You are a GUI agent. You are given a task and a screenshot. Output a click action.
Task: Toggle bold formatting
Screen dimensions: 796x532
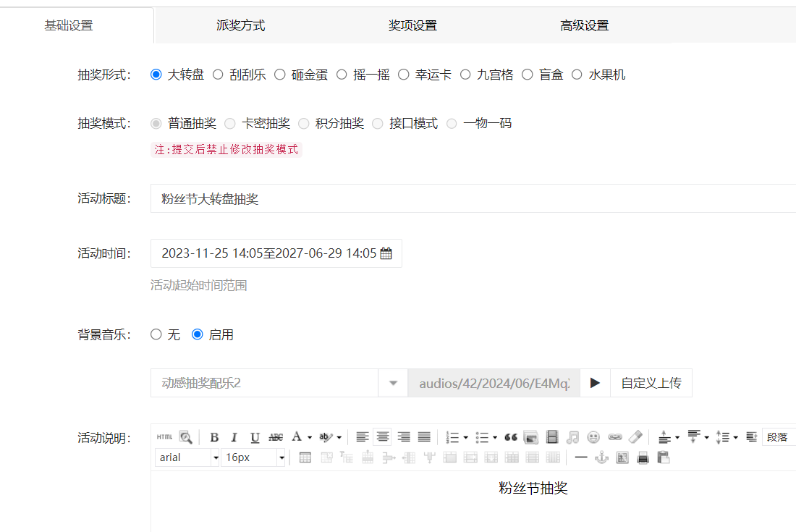coord(214,437)
